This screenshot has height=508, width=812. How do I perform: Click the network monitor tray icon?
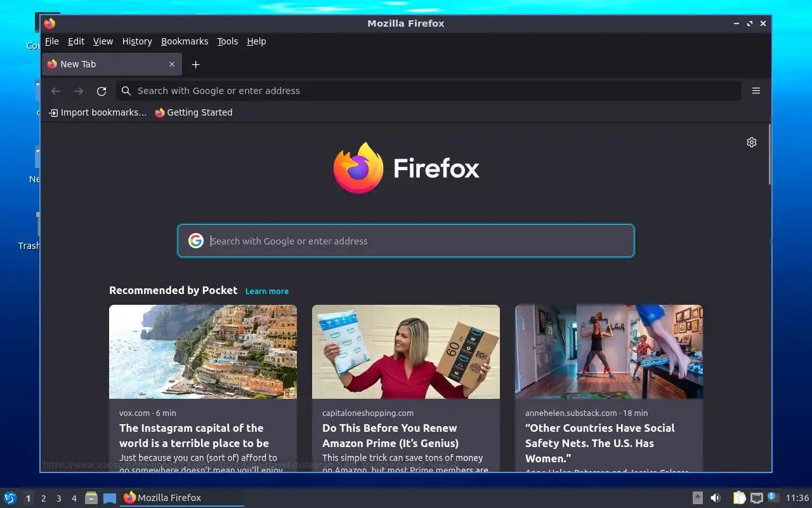pos(756,498)
